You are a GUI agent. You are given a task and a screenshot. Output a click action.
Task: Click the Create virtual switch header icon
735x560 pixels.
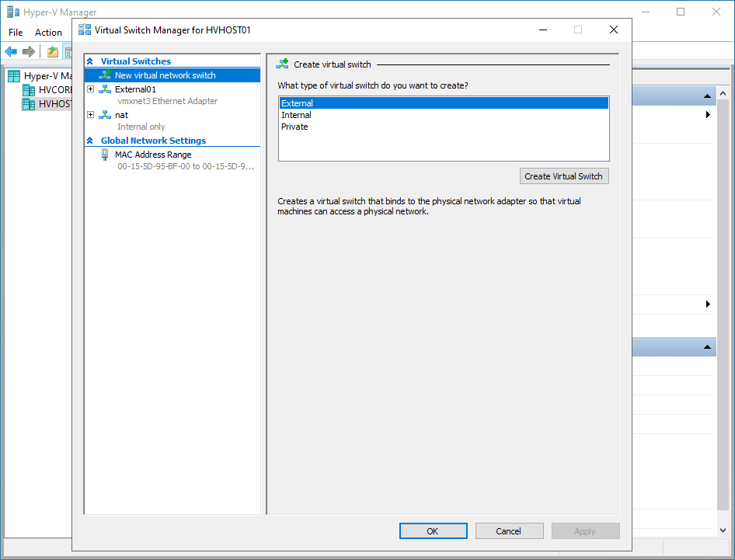(x=282, y=64)
